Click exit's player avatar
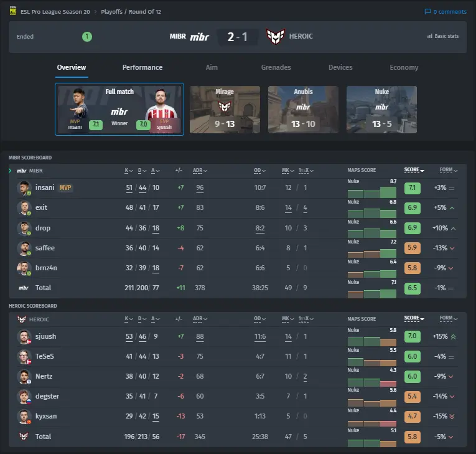Screen dimensions: 476x454 24,208
